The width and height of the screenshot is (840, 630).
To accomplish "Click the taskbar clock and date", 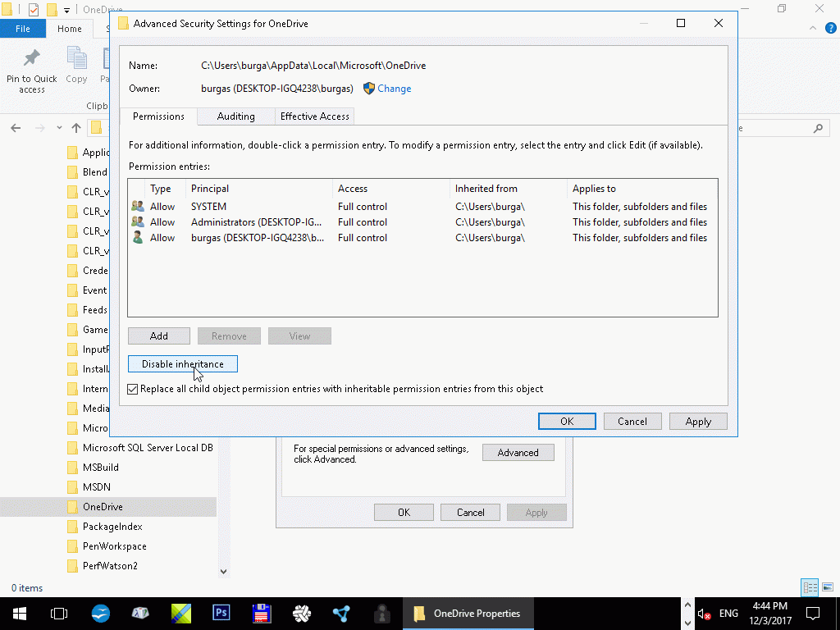I will [769, 614].
